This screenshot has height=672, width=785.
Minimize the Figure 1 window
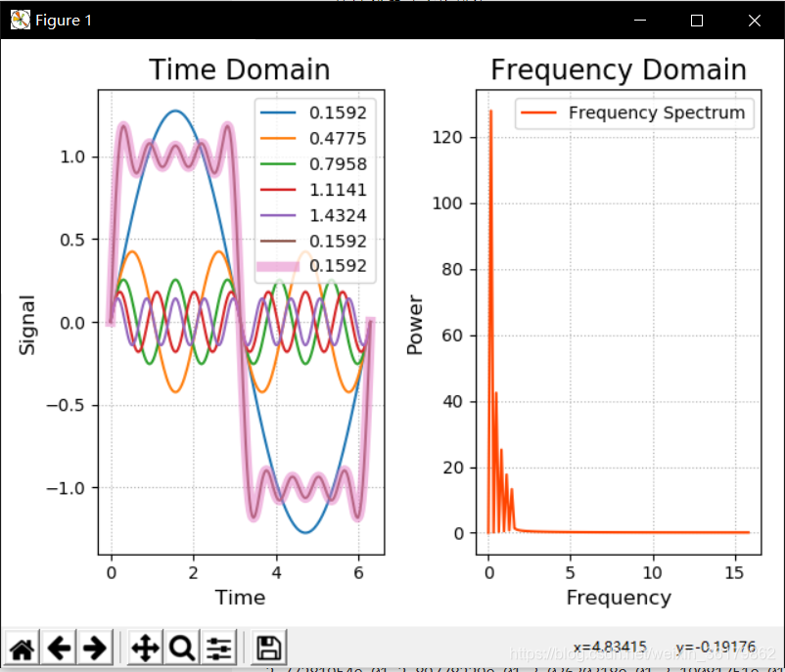pyautogui.click(x=640, y=20)
